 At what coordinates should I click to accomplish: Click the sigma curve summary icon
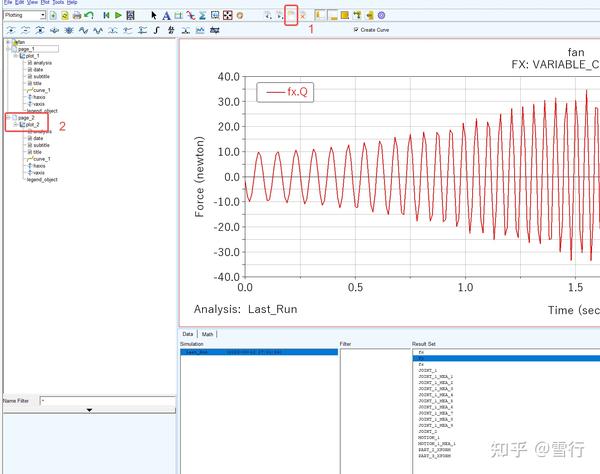tap(203, 16)
